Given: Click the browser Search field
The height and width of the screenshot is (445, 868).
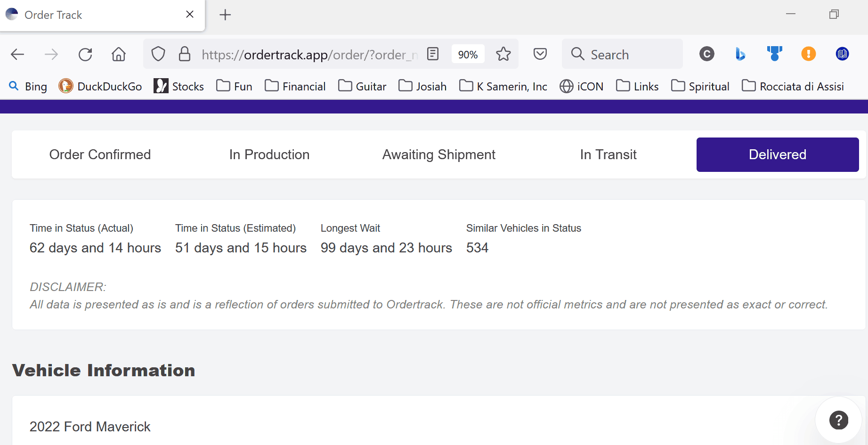Looking at the screenshot, I should (622, 54).
